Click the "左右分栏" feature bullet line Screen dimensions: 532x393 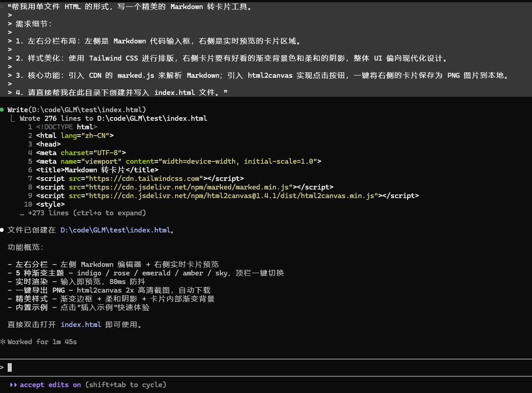click(113, 265)
